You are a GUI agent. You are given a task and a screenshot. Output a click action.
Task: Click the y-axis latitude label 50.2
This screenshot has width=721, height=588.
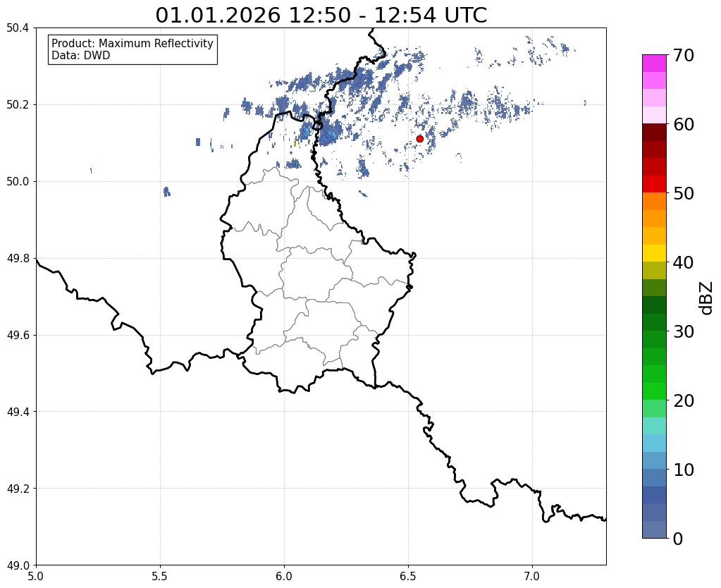(x=18, y=105)
